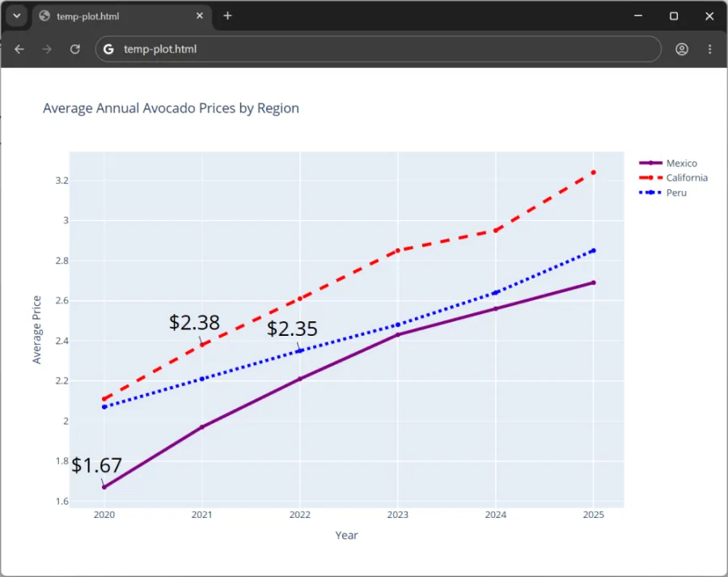Click the Google icon in address bar
The height and width of the screenshot is (577, 728).
(x=108, y=49)
